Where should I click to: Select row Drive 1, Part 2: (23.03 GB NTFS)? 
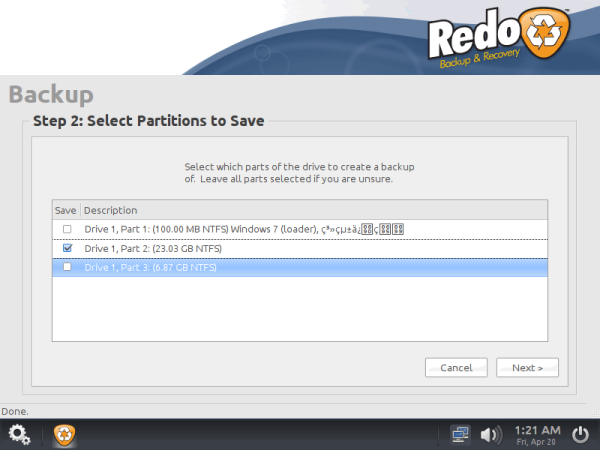pos(300,248)
